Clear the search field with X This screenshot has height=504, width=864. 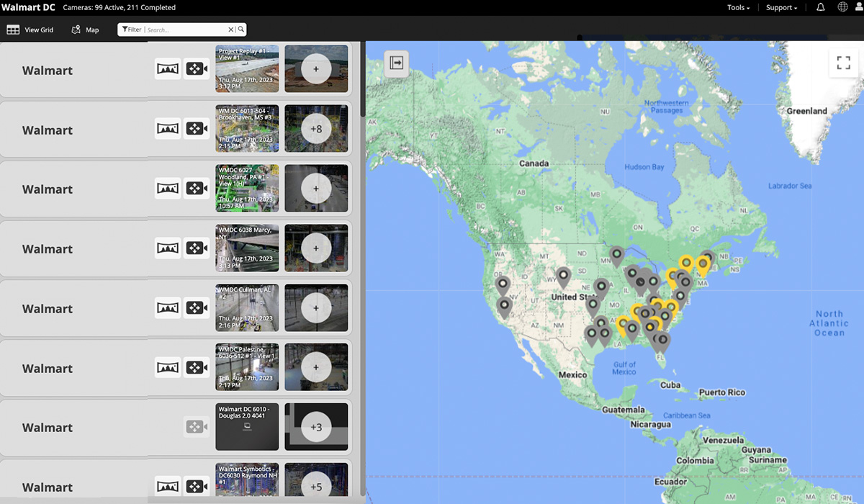click(x=231, y=30)
